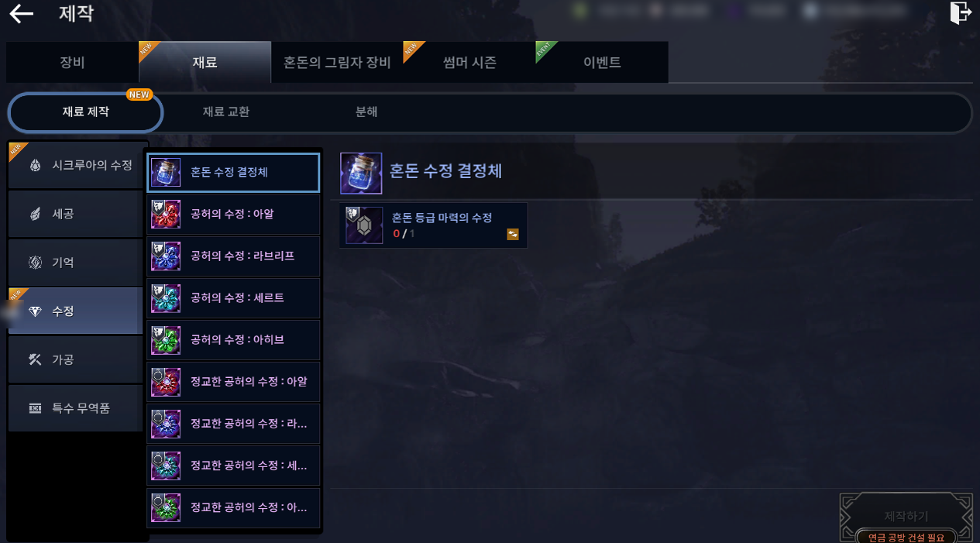The image size is (980, 543).
Task: Click the 혼돈 수정 결정체 potion icon in header
Action: coord(361,173)
